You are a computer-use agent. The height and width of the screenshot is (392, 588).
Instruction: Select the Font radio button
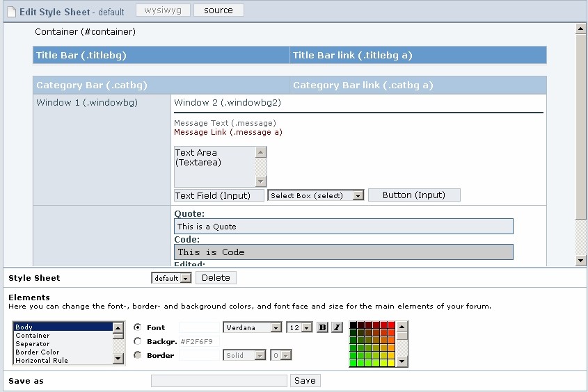tap(137, 327)
